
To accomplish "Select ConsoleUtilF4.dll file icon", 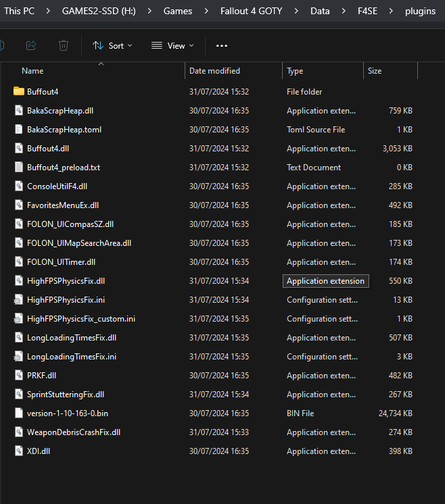I will coord(19,186).
